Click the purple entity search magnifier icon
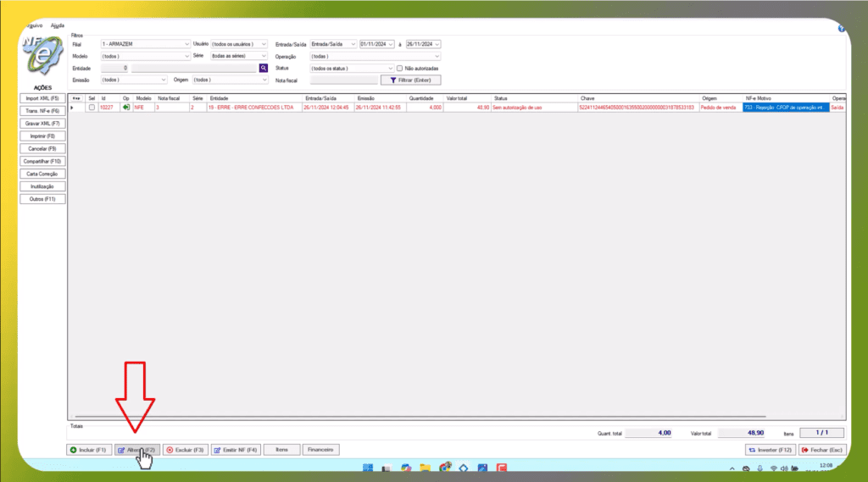Image resolution: width=868 pixels, height=482 pixels. pyautogui.click(x=264, y=68)
